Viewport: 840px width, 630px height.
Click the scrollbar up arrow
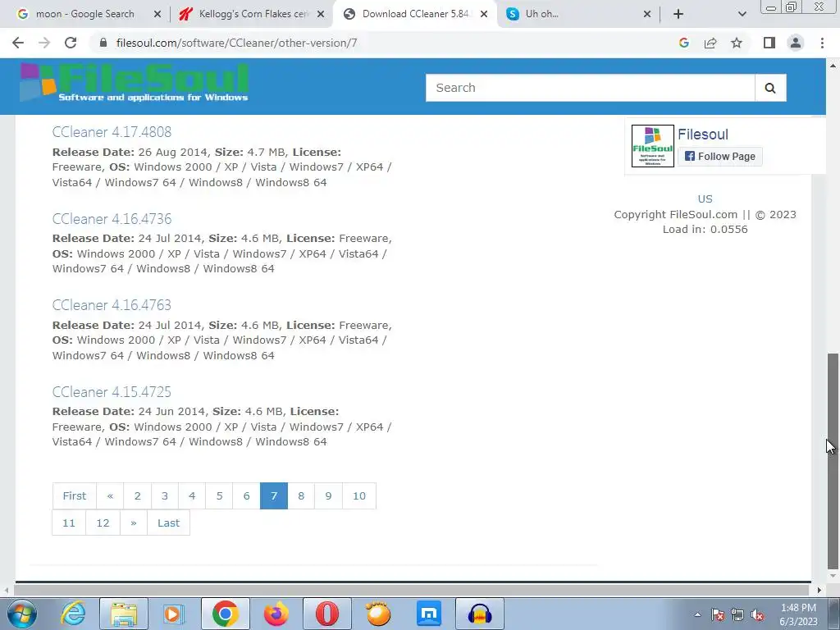(x=833, y=66)
